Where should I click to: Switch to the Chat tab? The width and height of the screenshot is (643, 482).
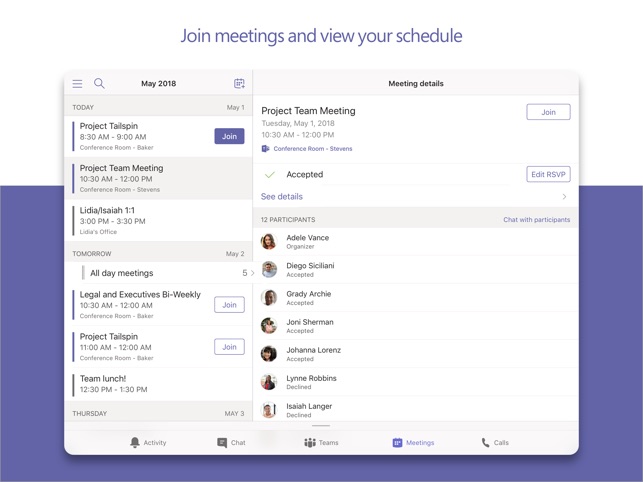(231, 443)
